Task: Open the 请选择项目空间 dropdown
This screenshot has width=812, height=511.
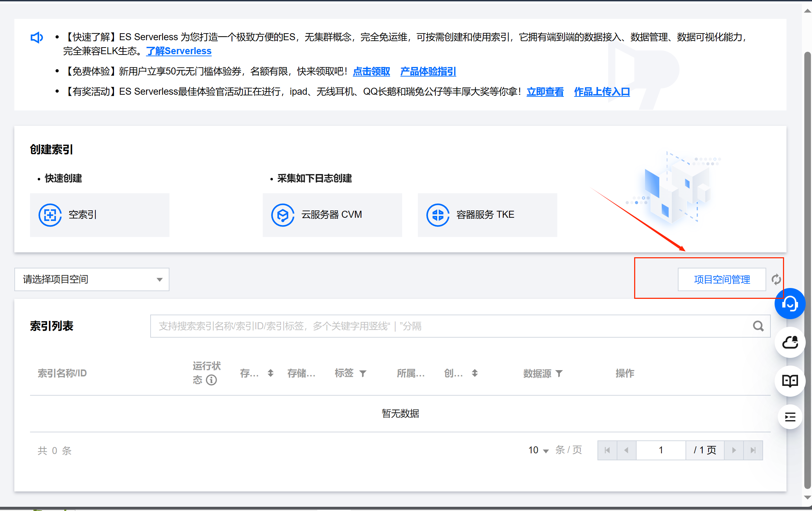Action: [92, 279]
